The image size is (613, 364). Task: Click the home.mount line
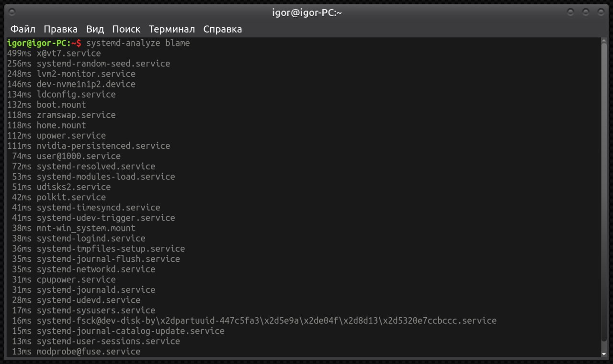(46, 125)
